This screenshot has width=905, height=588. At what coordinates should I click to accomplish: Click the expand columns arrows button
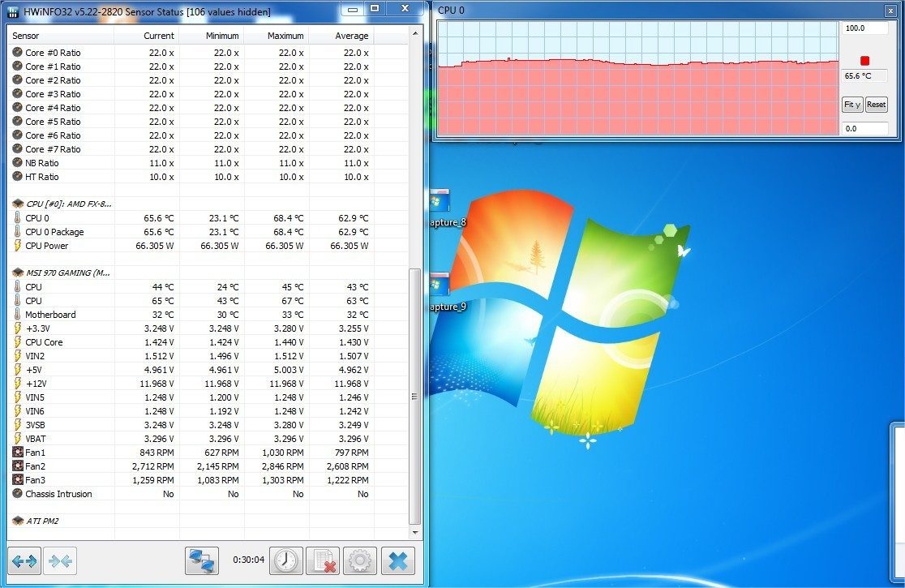24,561
